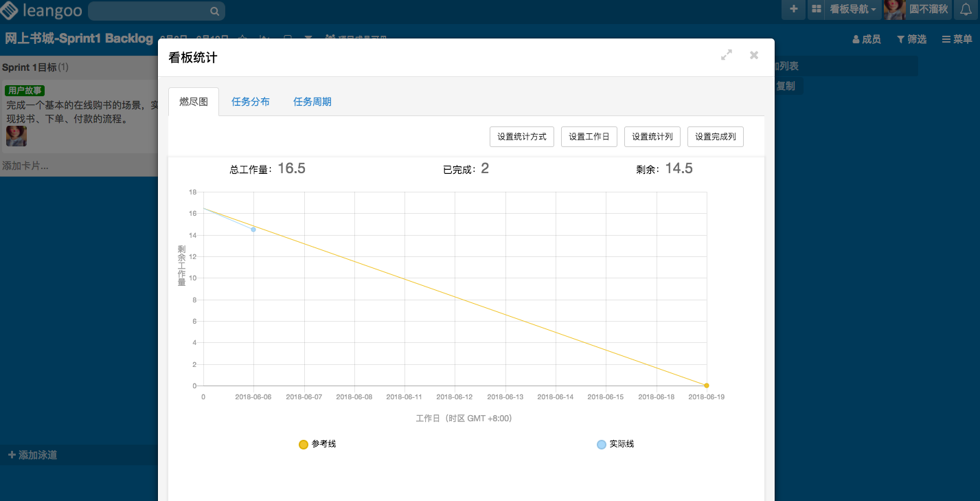Viewport: 980px width, 501px height.
Task: Open the 筛选 filter option
Action: pos(911,40)
